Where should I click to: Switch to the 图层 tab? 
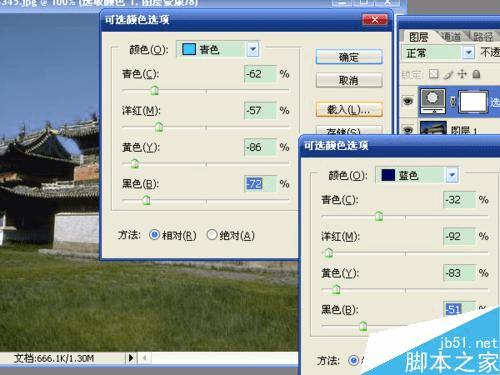point(418,37)
